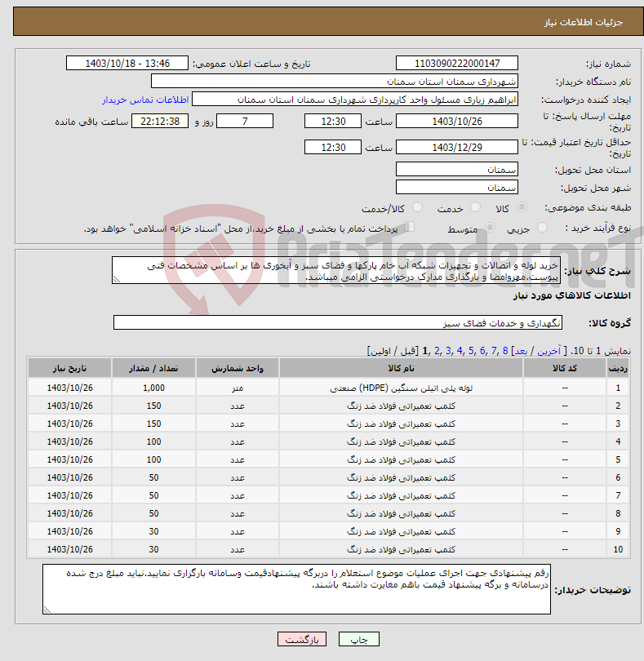Select the کالا radio button

point(522,207)
